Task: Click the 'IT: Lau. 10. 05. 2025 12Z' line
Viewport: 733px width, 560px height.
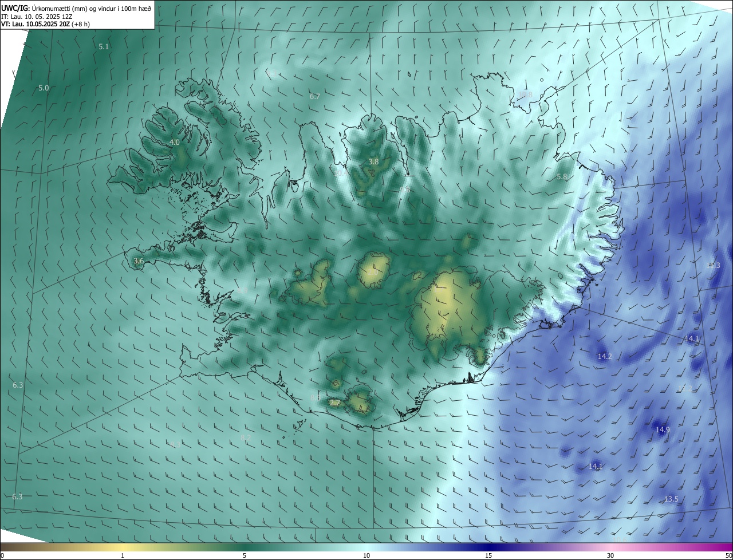Action: [x=37, y=17]
